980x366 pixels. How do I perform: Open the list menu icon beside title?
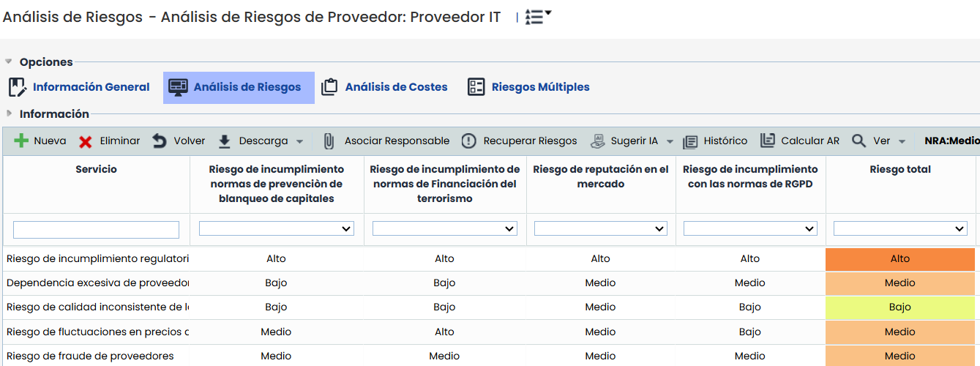(x=538, y=17)
